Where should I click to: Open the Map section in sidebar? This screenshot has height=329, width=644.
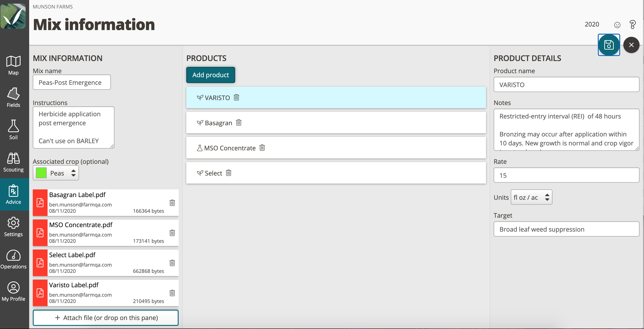tap(13, 65)
